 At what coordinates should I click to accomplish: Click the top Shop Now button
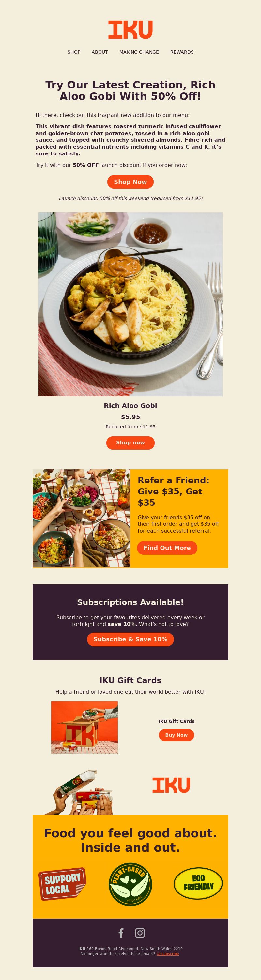[130, 182]
